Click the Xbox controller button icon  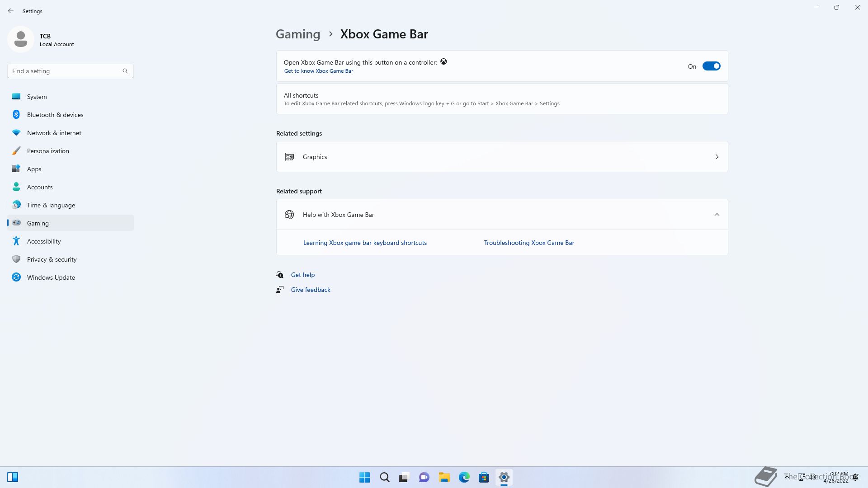pos(443,62)
